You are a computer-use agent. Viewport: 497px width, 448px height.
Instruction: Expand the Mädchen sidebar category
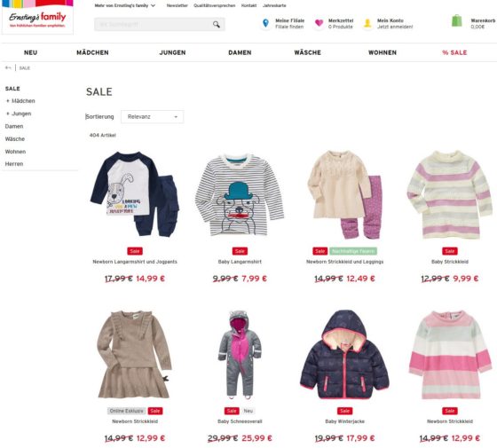coord(8,101)
